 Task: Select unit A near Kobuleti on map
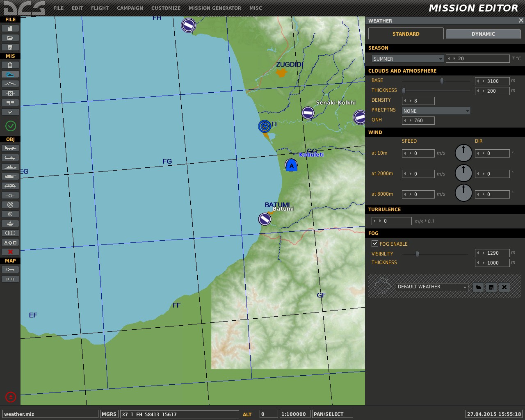pos(291,165)
